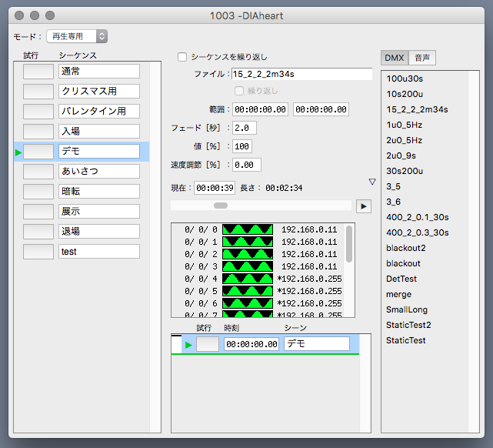Image resolution: width=493 pixels, height=448 pixels.
Task: Click the trial button next to 展示
Action: coord(38,212)
